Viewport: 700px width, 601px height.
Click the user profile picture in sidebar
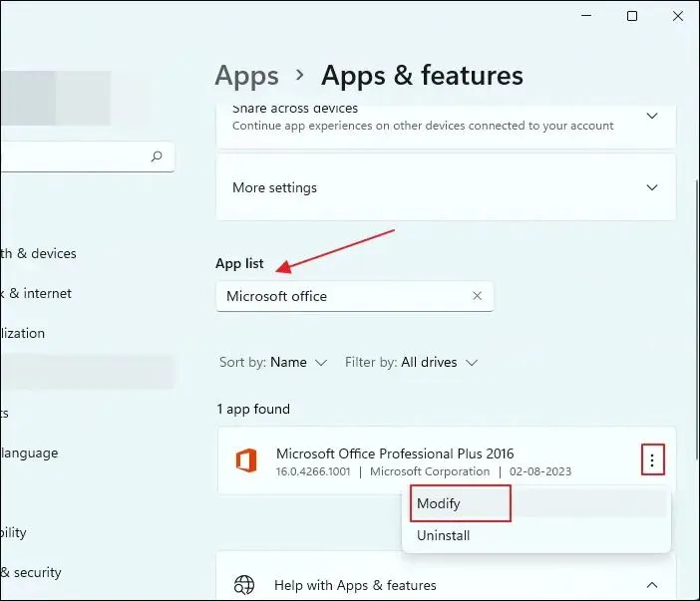pyautogui.click(x=55, y=98)
